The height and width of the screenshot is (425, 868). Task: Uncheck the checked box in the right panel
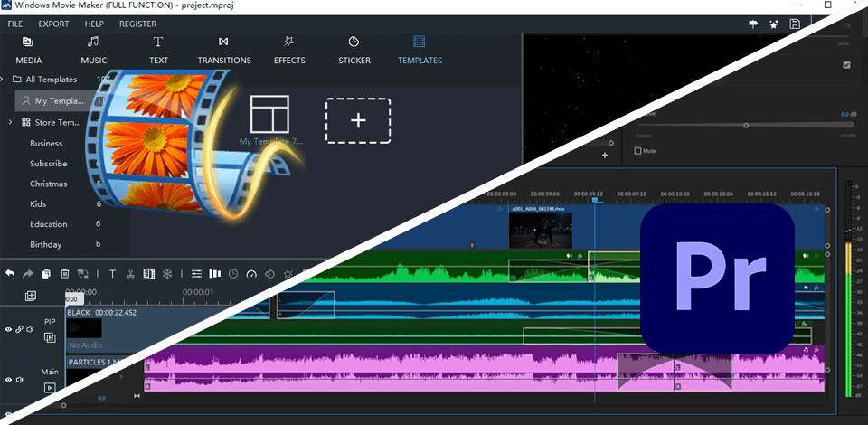click(x=846, y=65)
